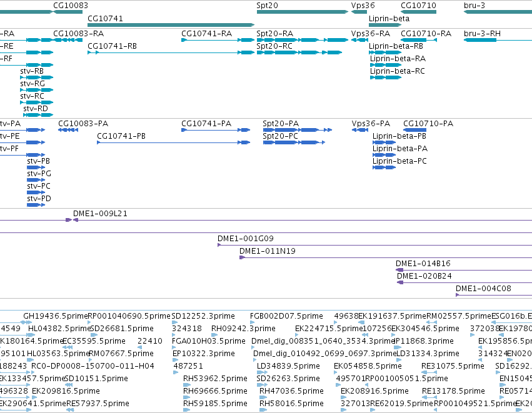Click EST 'SD26263.5prime'
The width and height of the screenshot is (532, 413).
pyautogui.click(x=288, y=379)
